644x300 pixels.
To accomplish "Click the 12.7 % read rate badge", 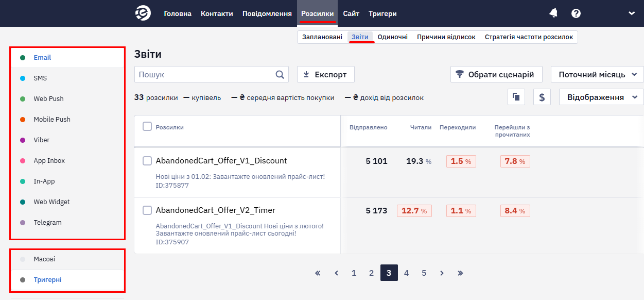I will coord(414,211).
